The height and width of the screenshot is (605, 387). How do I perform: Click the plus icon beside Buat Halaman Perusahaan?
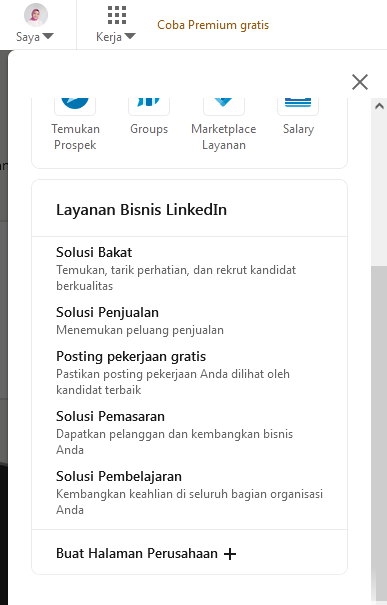click(230, 554)
